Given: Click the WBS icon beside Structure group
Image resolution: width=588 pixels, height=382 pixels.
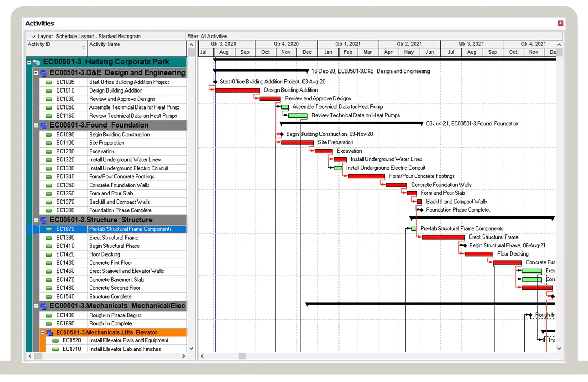Looking at the screenshot, I should pyautogui.click(x=43, y=220).
